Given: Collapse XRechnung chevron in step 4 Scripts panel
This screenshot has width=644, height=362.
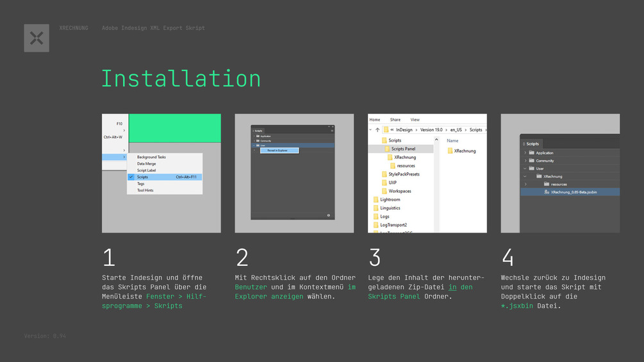Looking at the screenshot, I should [525, 176].
